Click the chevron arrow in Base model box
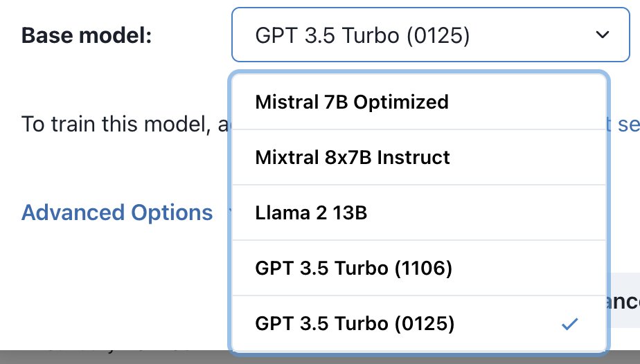This screenshot has height=364, width=640. coord(603,35)
